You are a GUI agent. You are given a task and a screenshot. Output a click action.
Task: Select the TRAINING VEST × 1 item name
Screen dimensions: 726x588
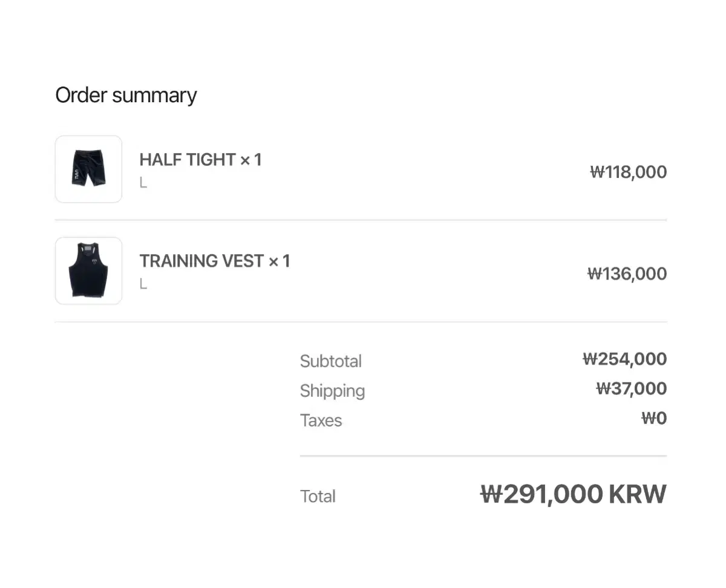pyautogui.click(x=215, y=261)
